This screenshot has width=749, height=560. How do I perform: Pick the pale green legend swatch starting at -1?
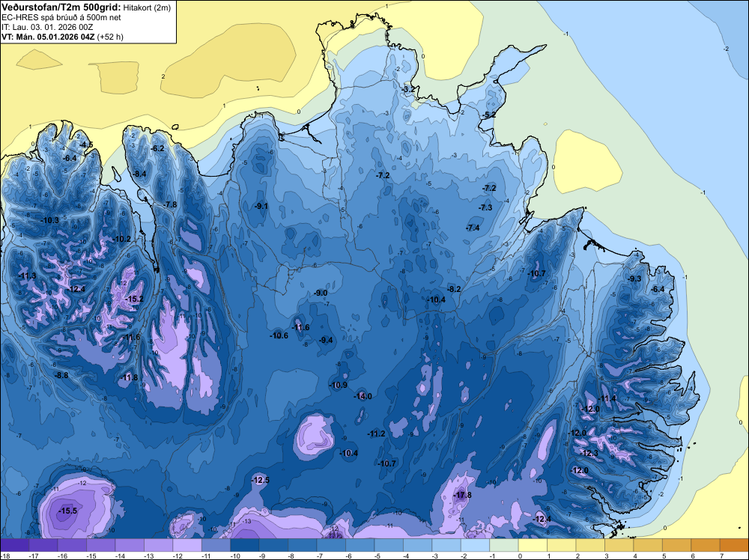coord(504,545)
